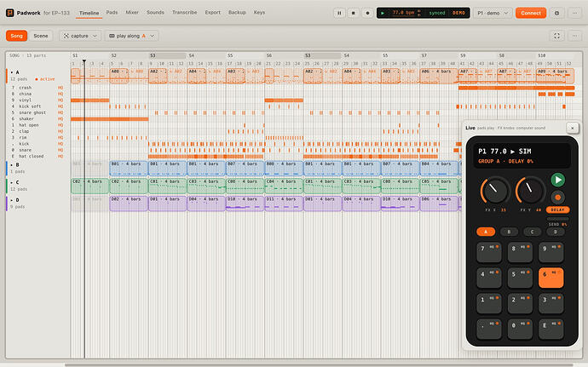Select the D11 · 4 bars purple clip
The image size is (588, 367).
[284, 204]
